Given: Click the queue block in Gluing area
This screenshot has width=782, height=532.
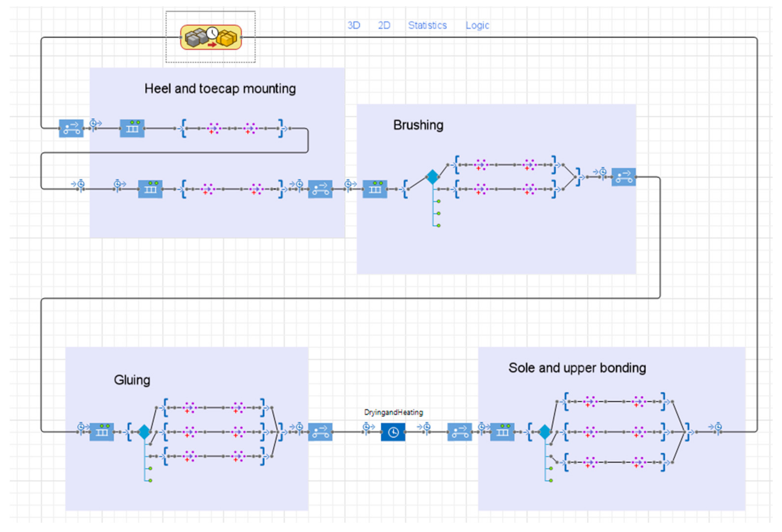Looking at the screenshot, I should click(x=102, y=432).
